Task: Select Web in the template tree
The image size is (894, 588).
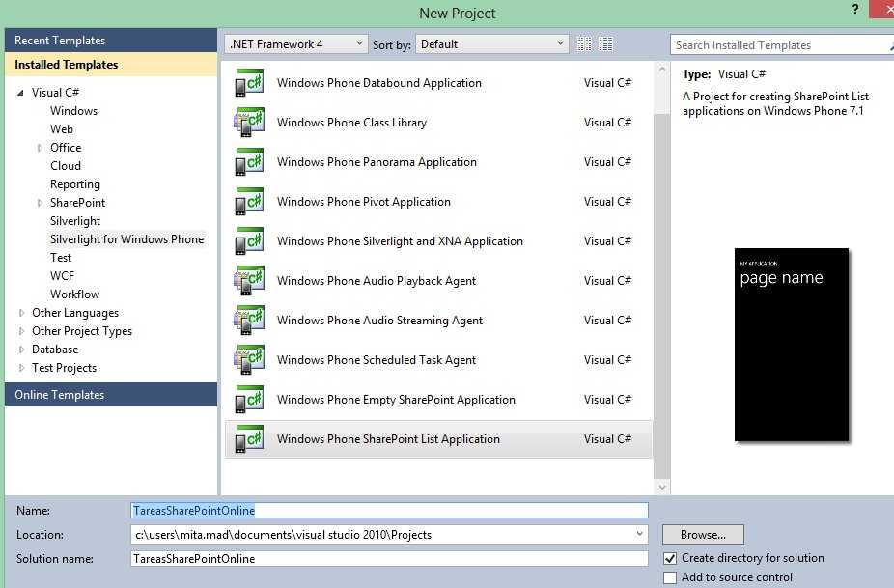Action: click(62, 128)
